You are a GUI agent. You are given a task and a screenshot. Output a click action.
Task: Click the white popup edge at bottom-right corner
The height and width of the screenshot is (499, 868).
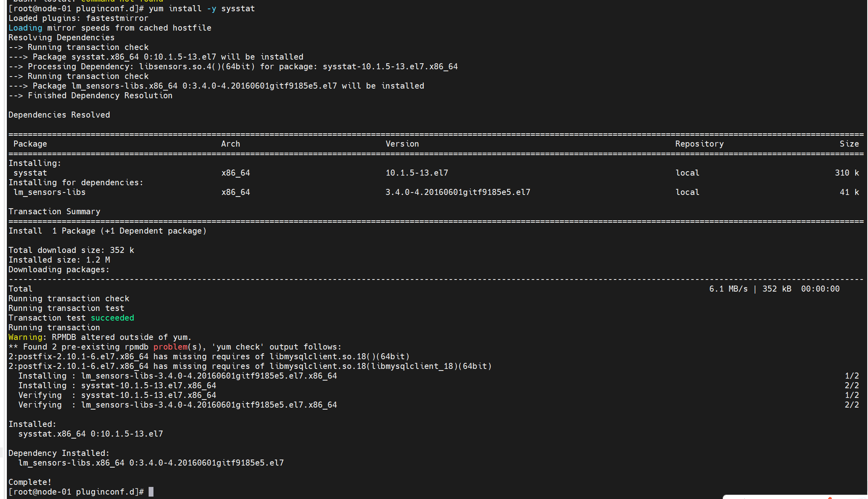click(795, 497)
